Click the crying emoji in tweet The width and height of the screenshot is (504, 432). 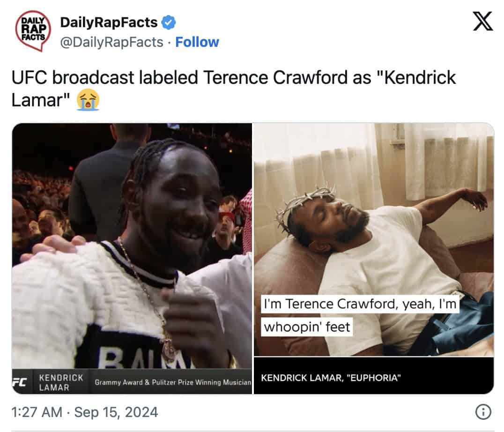tap(88, 100)
